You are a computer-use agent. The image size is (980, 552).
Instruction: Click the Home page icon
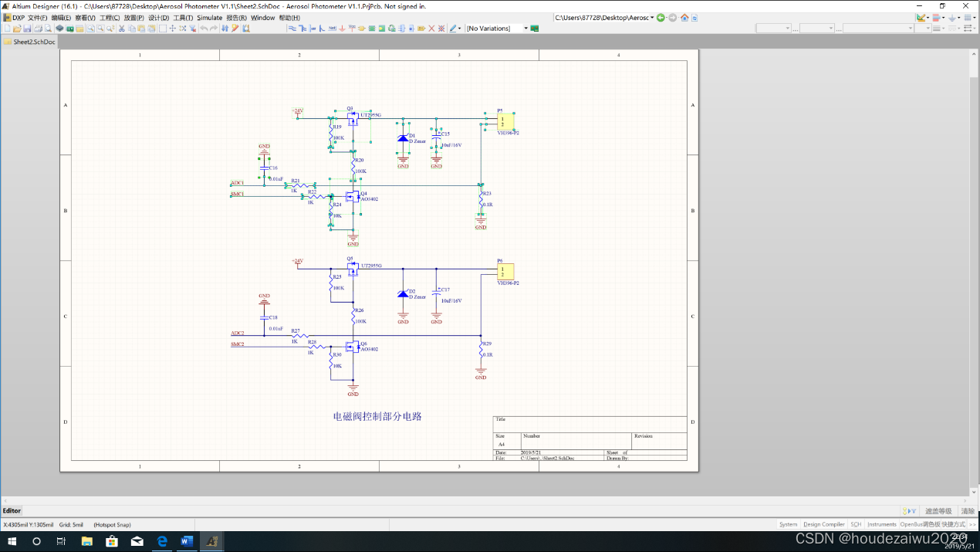(x=684, y=17)
